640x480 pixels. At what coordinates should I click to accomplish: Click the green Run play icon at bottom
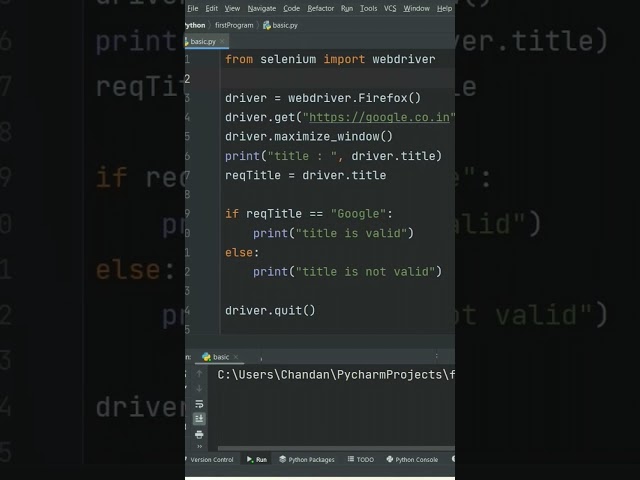[250, 460]
